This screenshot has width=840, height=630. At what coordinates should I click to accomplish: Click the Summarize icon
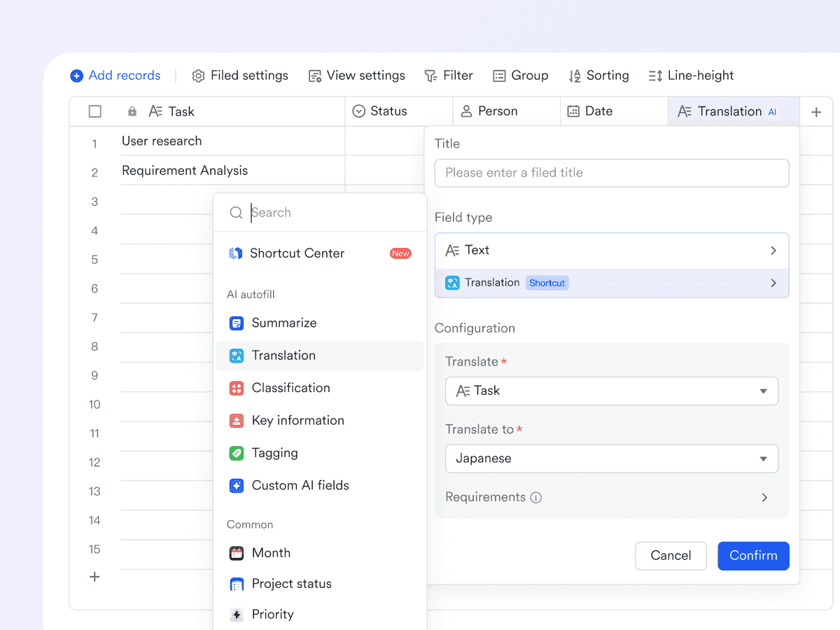237,323
